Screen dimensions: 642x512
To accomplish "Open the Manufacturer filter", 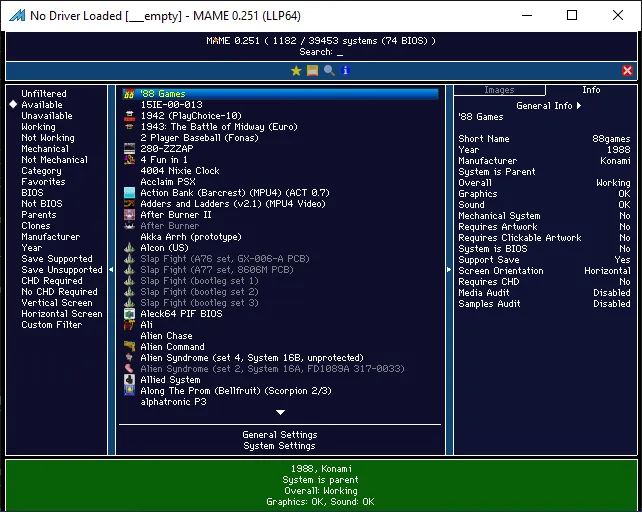I will point(51,237).
